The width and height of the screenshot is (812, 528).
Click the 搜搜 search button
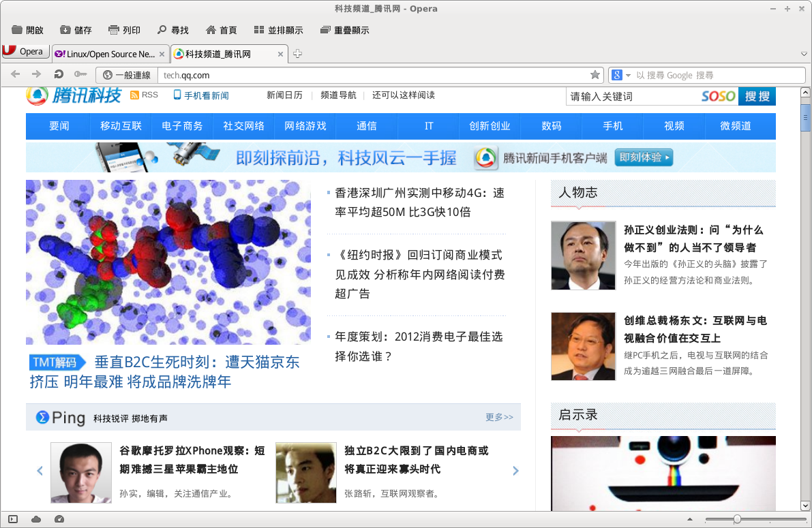[757, 96]
